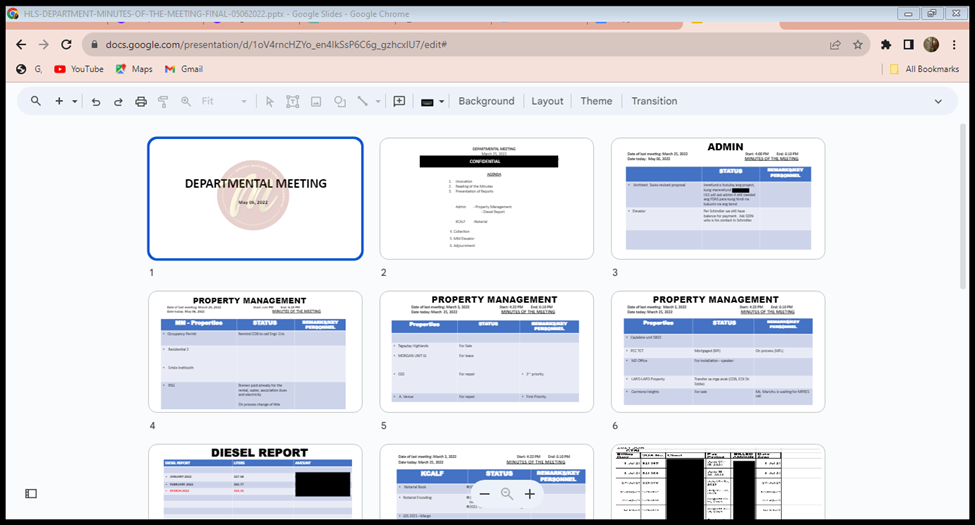Open the shape tool
This screenshot has height=525, width=975.
[340, 101]
